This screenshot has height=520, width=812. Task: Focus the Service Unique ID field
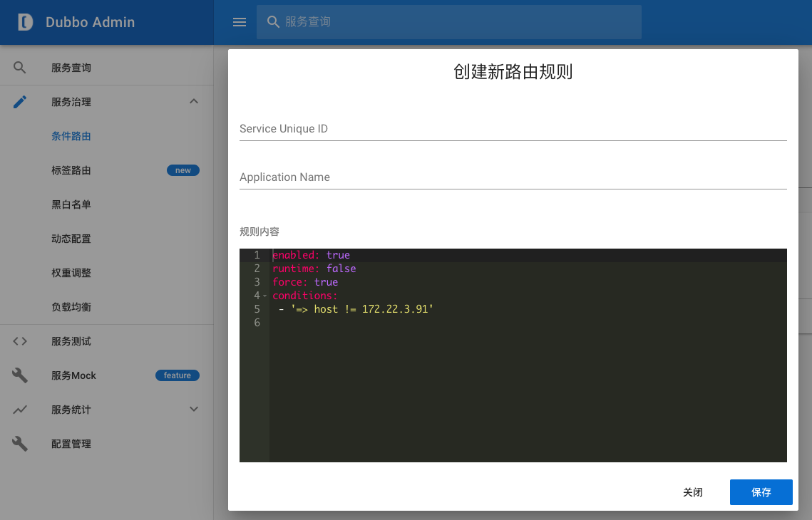tap(513, 129)
